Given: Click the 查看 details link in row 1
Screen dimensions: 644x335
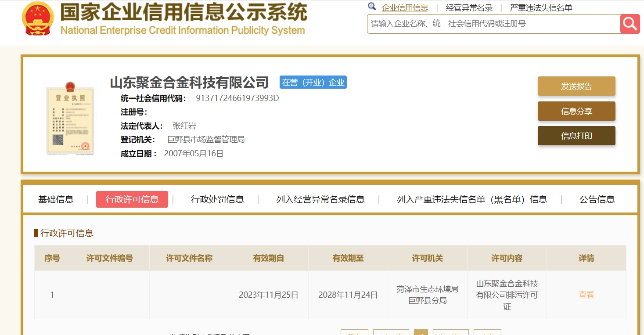Looking at the screenshot, I should click(586, 295).
